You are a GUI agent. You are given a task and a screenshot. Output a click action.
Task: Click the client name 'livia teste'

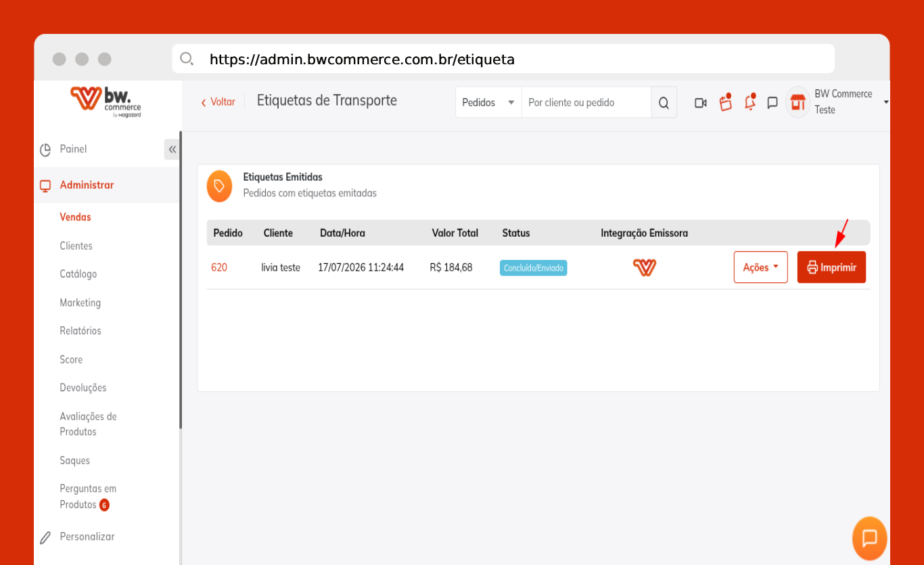[x=281, y=267]
